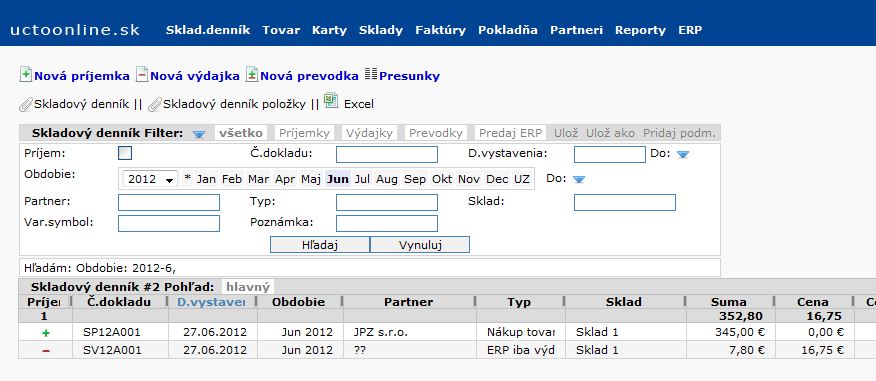Click the Ulož filter link

566,133
